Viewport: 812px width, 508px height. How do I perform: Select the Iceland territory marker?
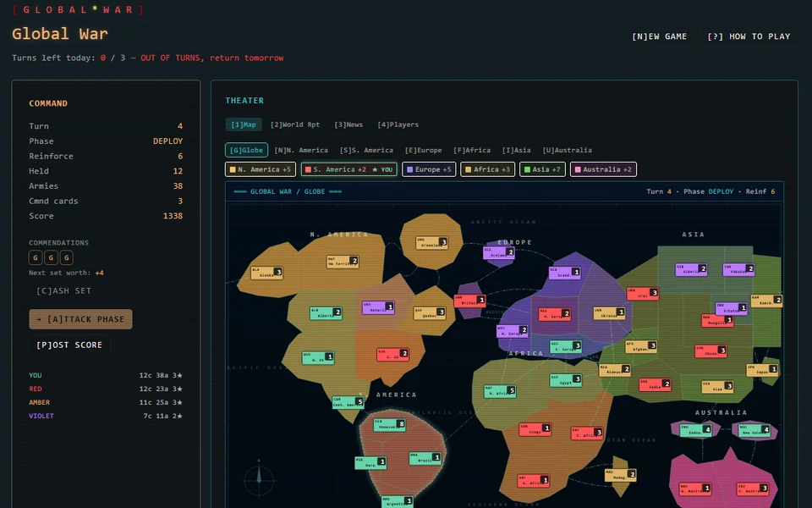(499, 253)
